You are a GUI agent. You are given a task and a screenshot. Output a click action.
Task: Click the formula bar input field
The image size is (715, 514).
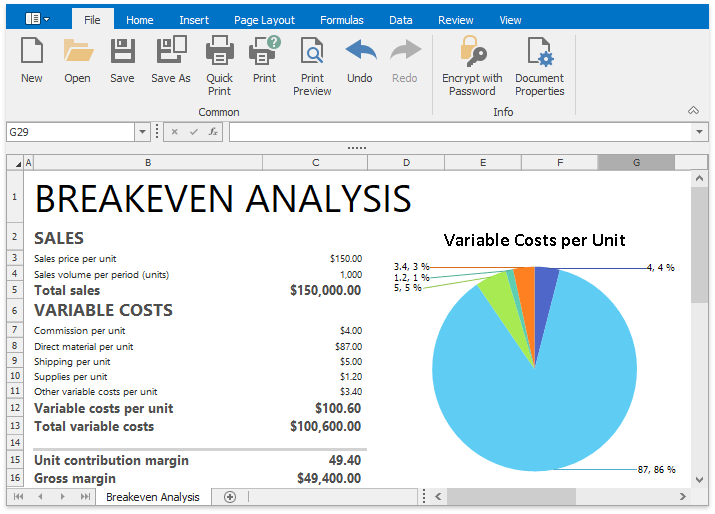click(461, 132)
